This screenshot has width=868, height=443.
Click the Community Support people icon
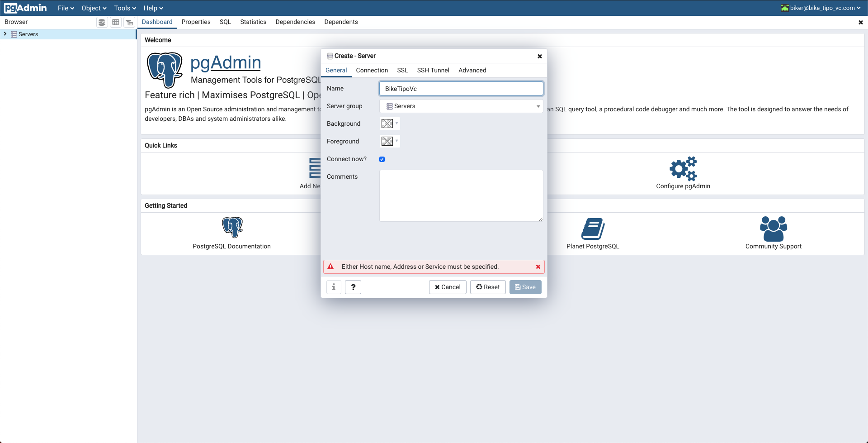(774, 229)
